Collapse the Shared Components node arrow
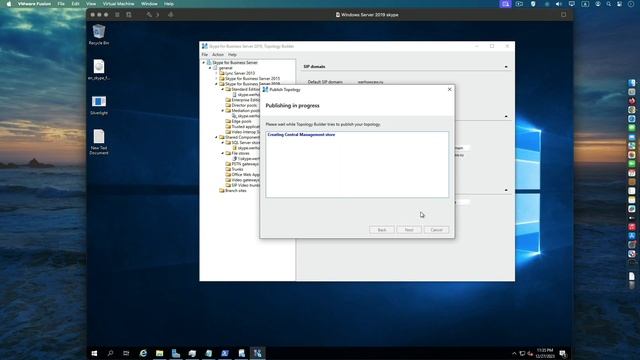This screenshot has height=360, width=640. pos(217,137)
